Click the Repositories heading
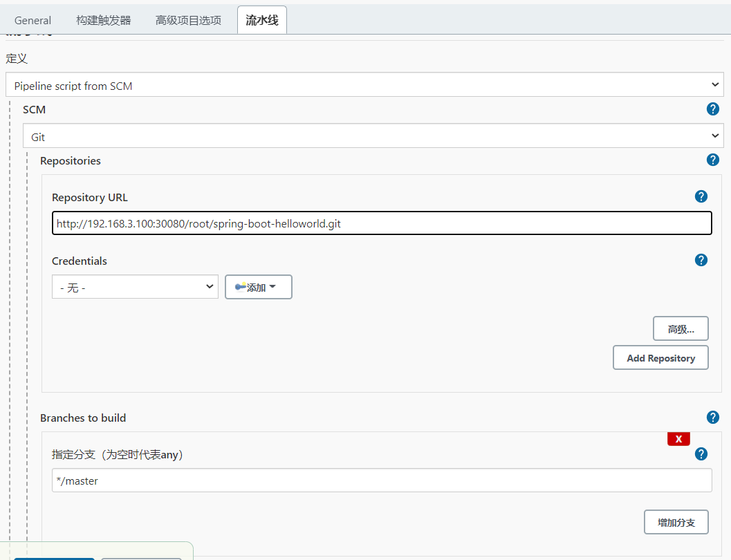 coord(71,160)
